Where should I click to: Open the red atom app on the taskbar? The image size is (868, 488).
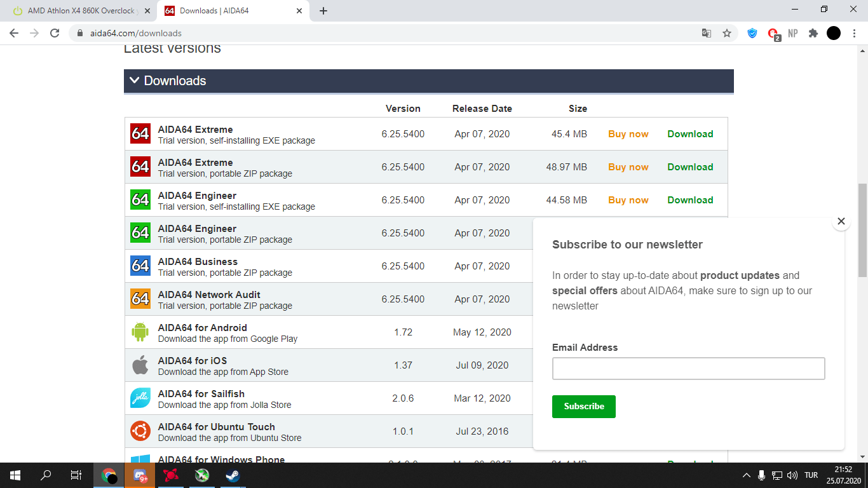[170, 475]
